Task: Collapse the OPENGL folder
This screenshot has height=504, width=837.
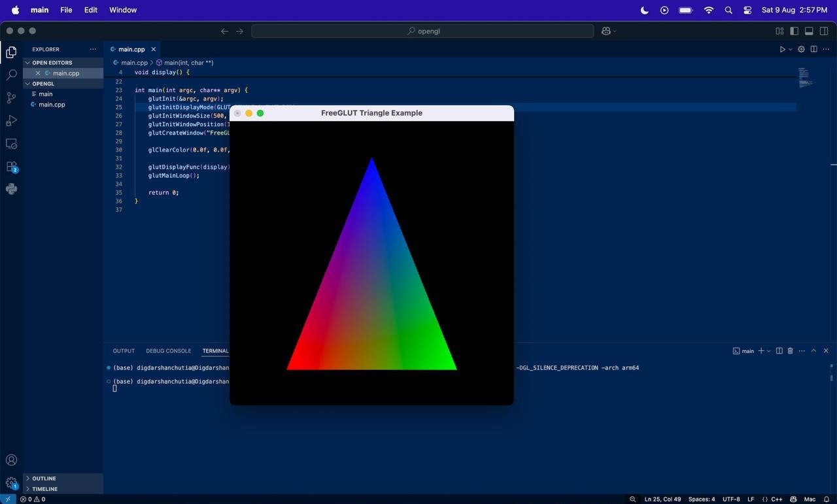Action: click(28, 84)
